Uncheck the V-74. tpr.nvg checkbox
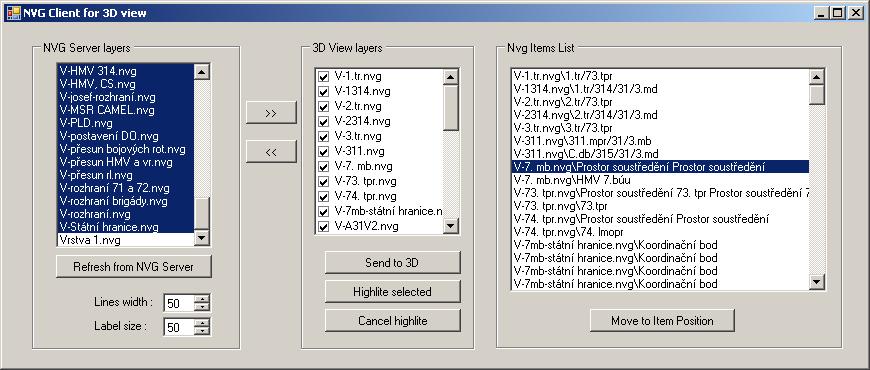 [323, 196]
